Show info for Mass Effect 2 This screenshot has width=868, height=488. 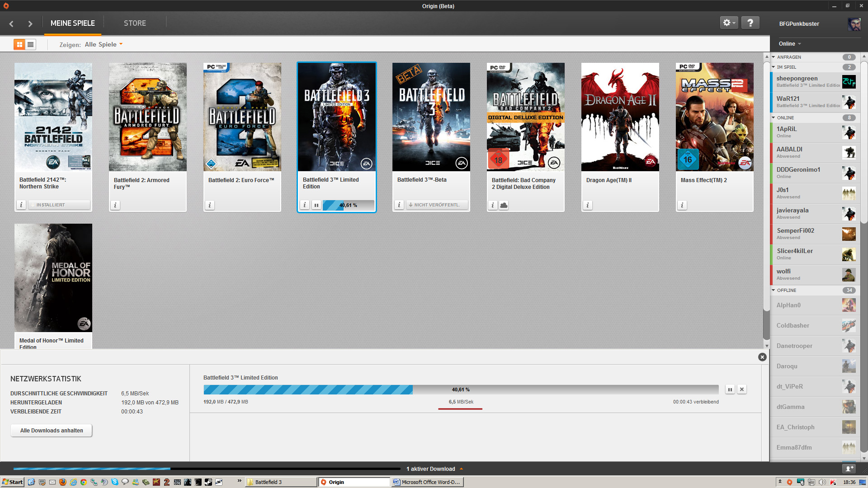pos(682,205)
